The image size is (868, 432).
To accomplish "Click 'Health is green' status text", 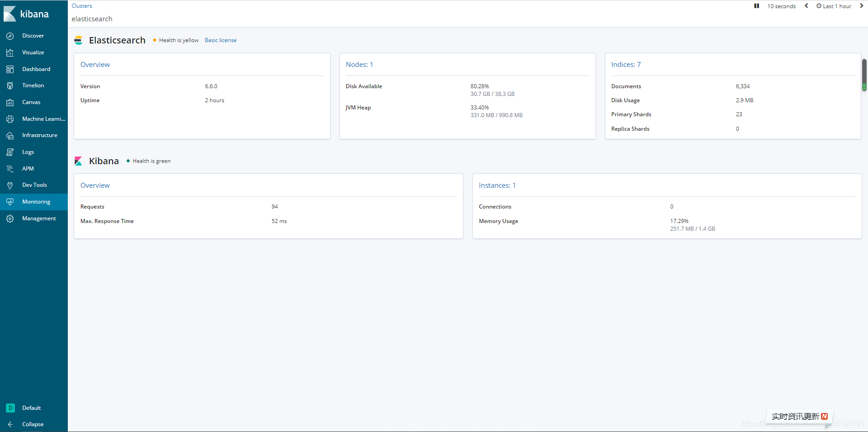I will coord(151,161).
